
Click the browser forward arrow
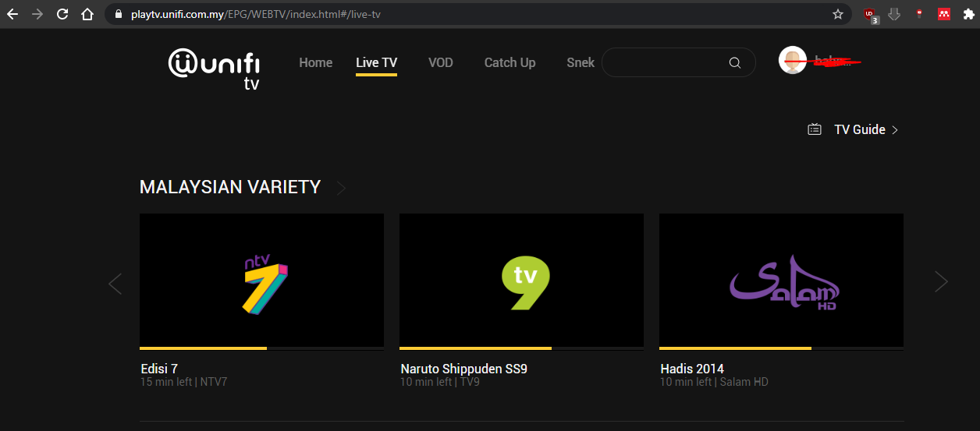(x=37, y=14)
